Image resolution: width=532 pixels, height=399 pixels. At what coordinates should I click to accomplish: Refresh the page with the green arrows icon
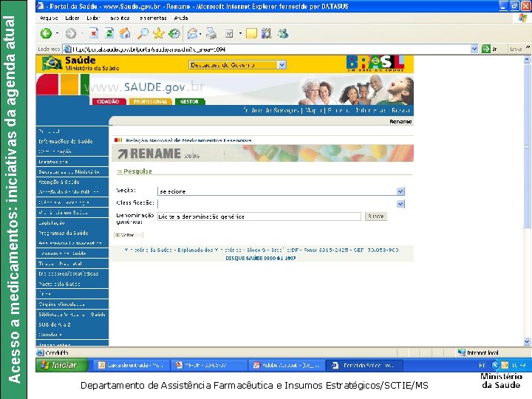pyautogui.click(x=109, y=33)
